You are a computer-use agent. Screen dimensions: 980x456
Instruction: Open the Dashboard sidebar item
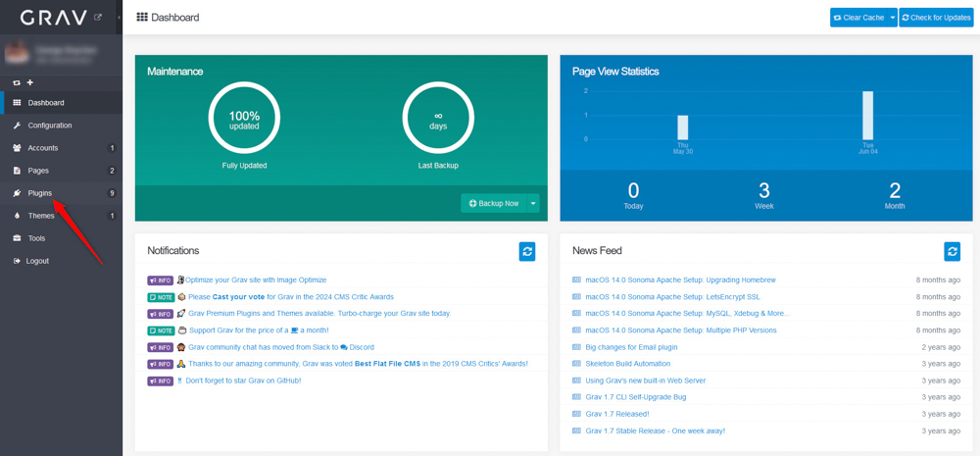[61, 103]
